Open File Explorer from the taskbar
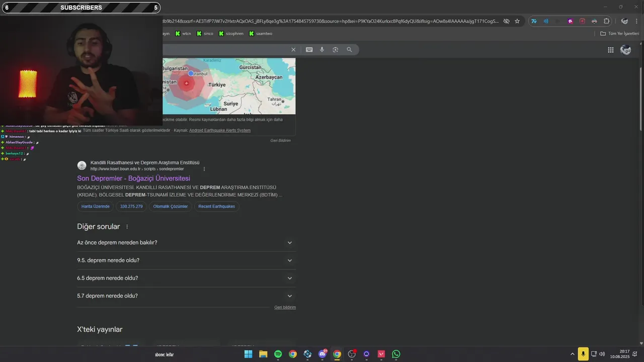The height and width of the screenshot is (362, 644). (x=263, y=354)
